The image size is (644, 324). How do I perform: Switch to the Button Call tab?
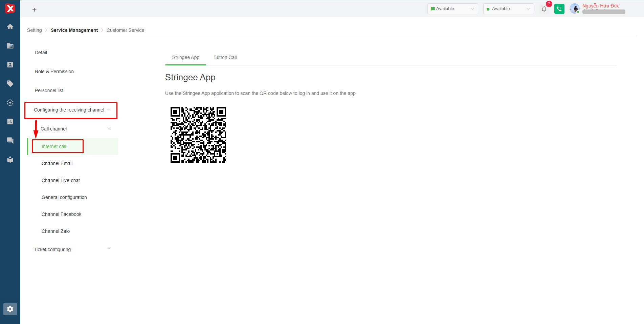pyautogui.click(x=225, y=58)
